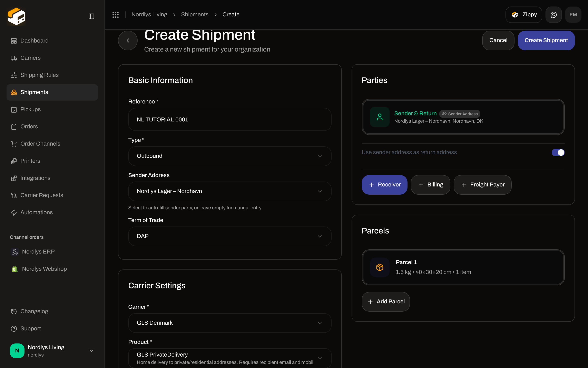Open the Automations menu item
Image resolution: width=588 pixels, height=368 pixels.
point(52,212)
